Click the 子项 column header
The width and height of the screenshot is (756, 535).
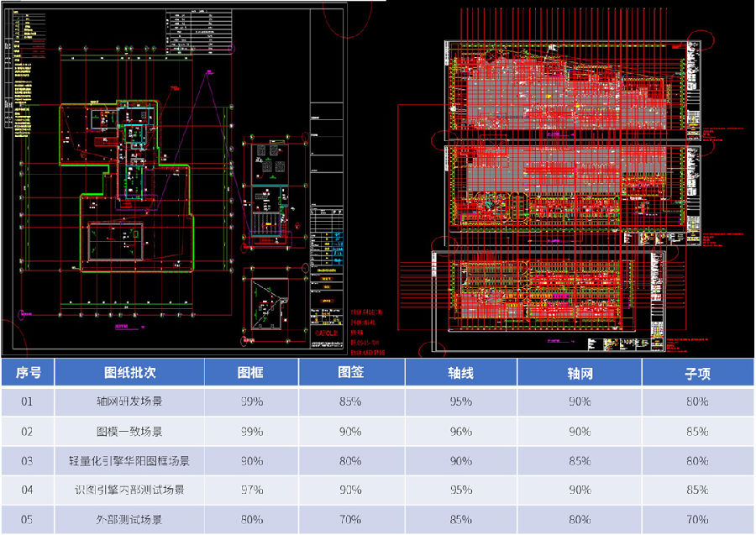point(697,373)
